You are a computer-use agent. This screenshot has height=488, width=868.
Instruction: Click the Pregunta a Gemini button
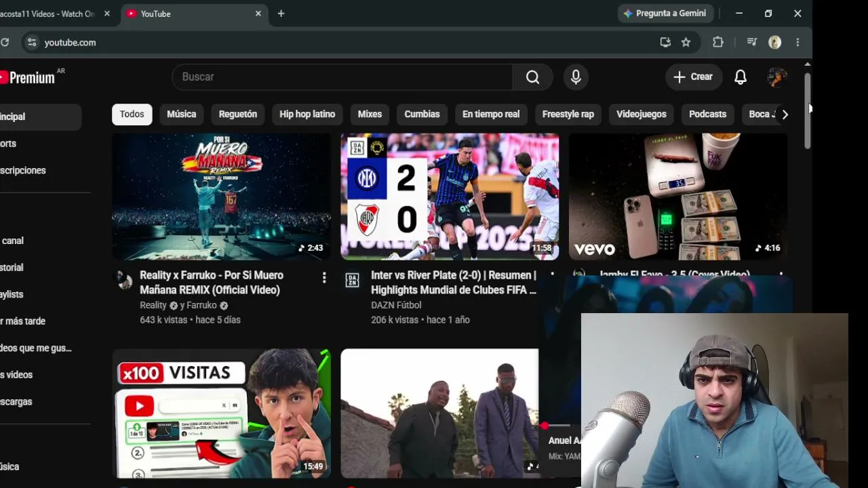(666, 14)
